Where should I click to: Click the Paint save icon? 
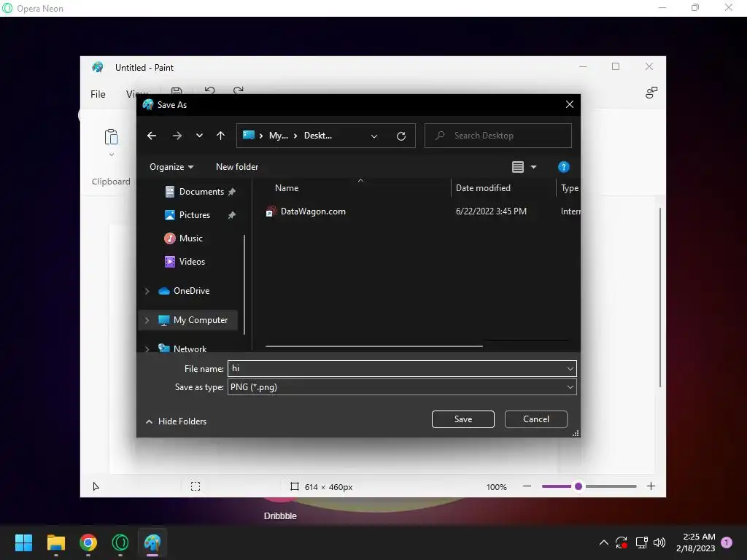click(177, 90)
